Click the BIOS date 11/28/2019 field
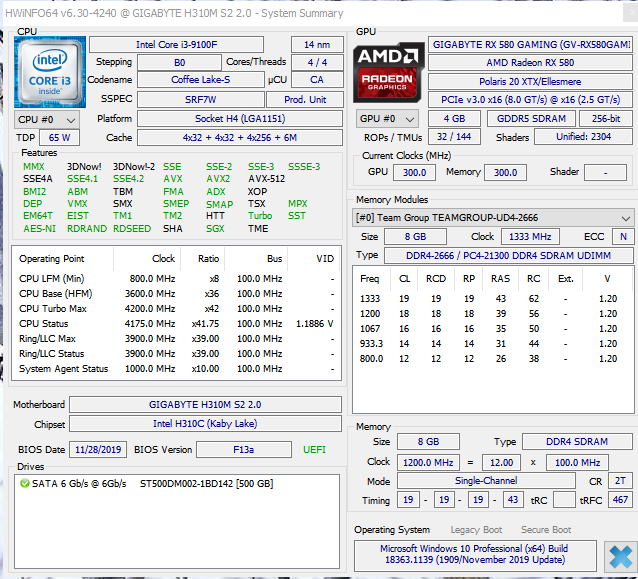 [x=99, y=449]
